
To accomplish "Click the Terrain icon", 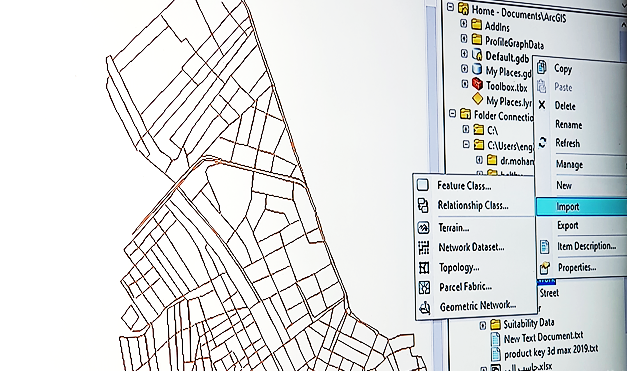I will [x=423, y=228].
